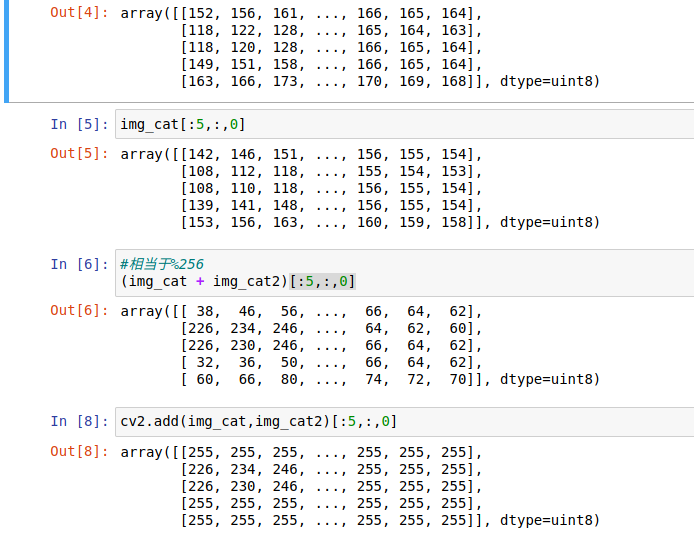Select the In [5]: prompt label
The image size is (694, 552).
79,124
